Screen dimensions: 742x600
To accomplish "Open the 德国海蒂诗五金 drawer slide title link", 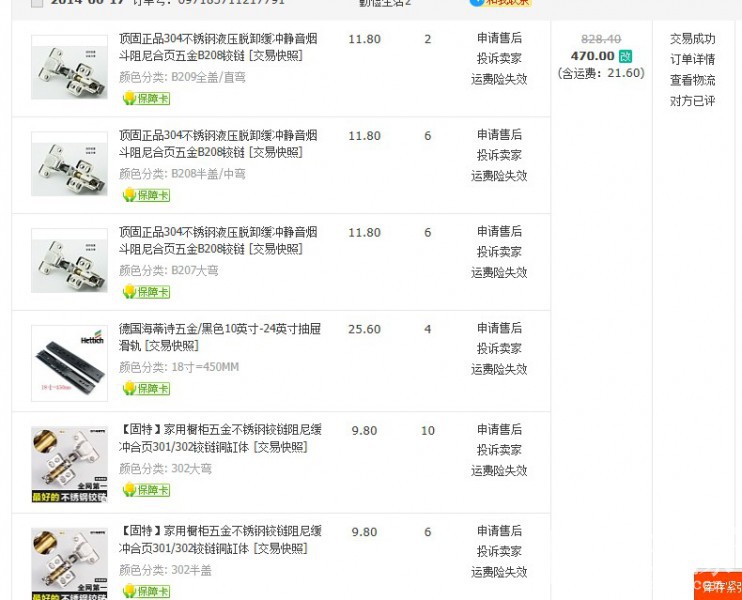I will [220, 337].
